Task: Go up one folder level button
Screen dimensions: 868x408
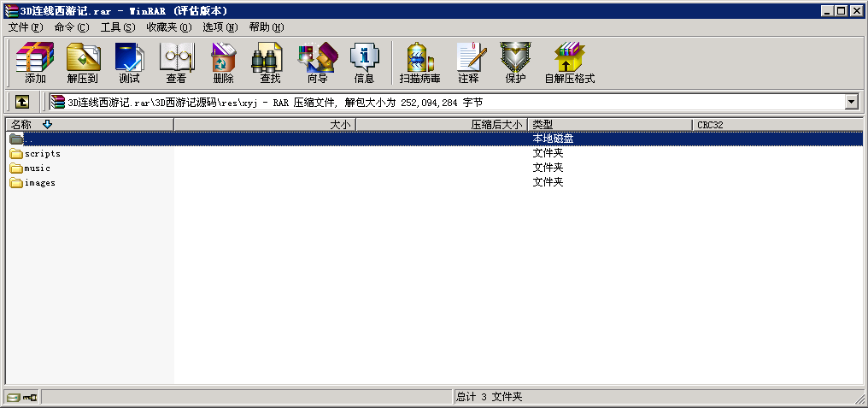Action: tap(22, 102)
